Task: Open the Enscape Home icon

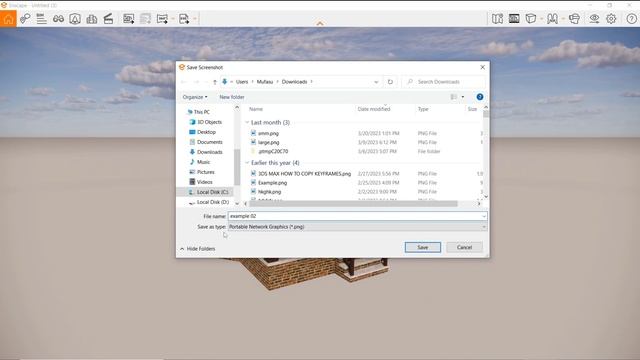Action: point(8,19)
